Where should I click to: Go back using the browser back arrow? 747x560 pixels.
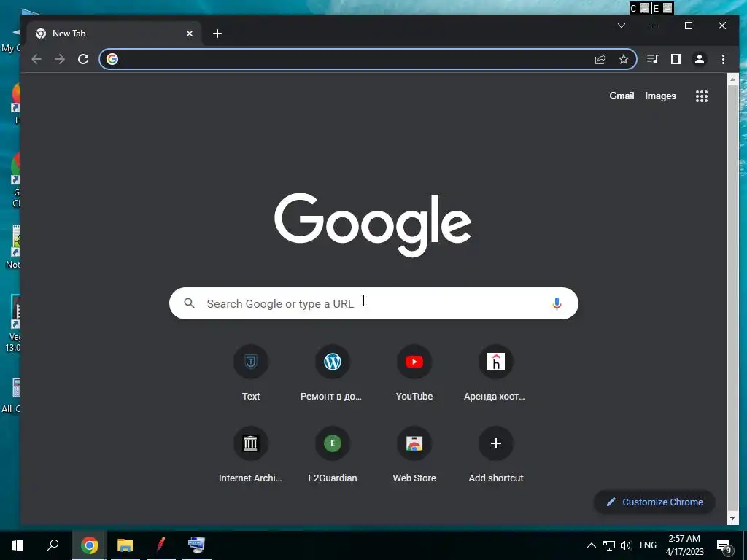pyautogui.click(x=36, y=59)
